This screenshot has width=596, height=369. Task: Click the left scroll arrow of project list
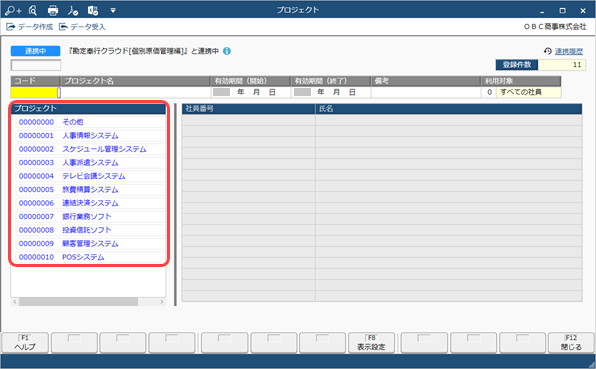(x=15, y=302)
